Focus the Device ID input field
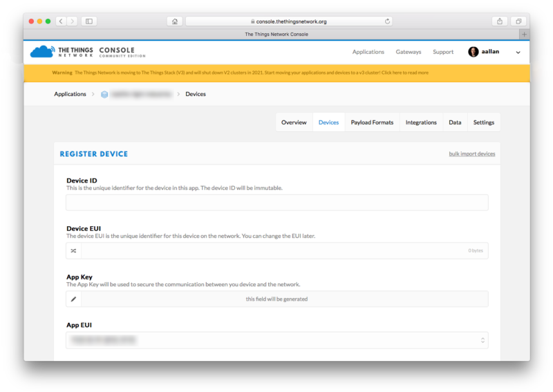 click(277, 203)
